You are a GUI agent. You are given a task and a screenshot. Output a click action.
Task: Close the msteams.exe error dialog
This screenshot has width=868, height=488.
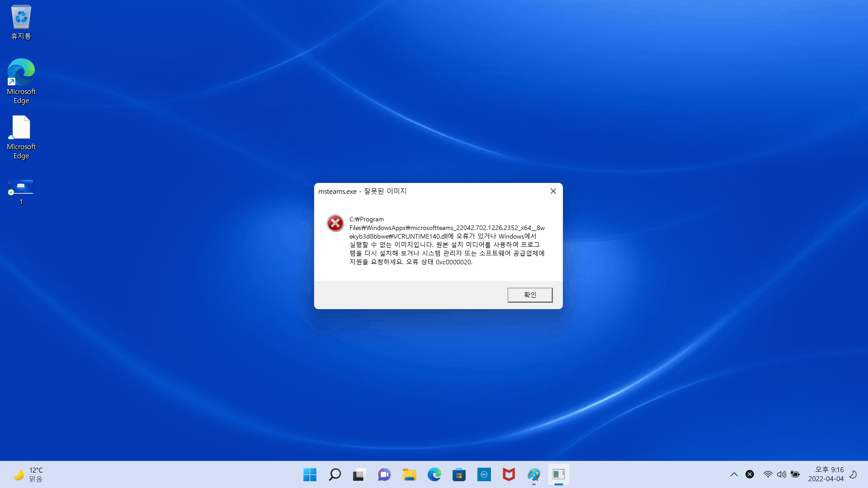pos(553,191)
